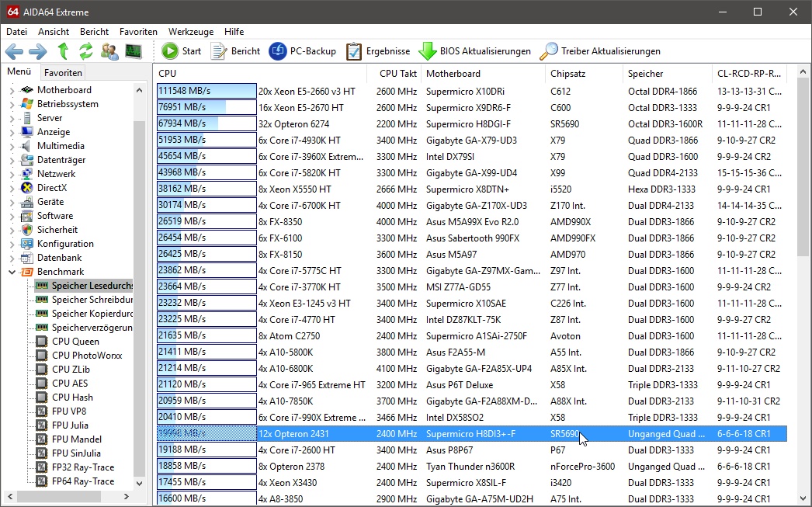Click BIOS Aktualisierungen toolbar button
This screenshot has width=812, height=507.
click(x=474, y=51)
